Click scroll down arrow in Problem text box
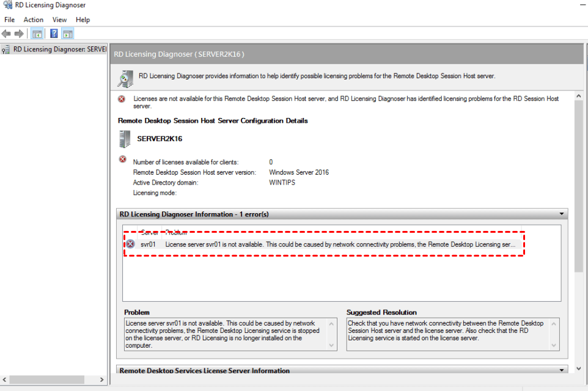588x391 pixels. coord(331,345)
